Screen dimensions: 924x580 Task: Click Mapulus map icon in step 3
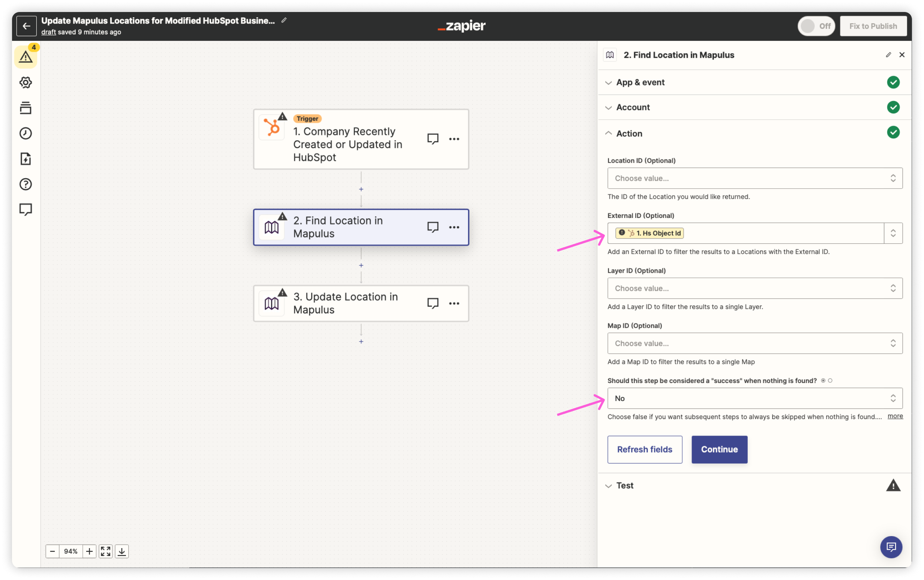[x=272, y=304]
